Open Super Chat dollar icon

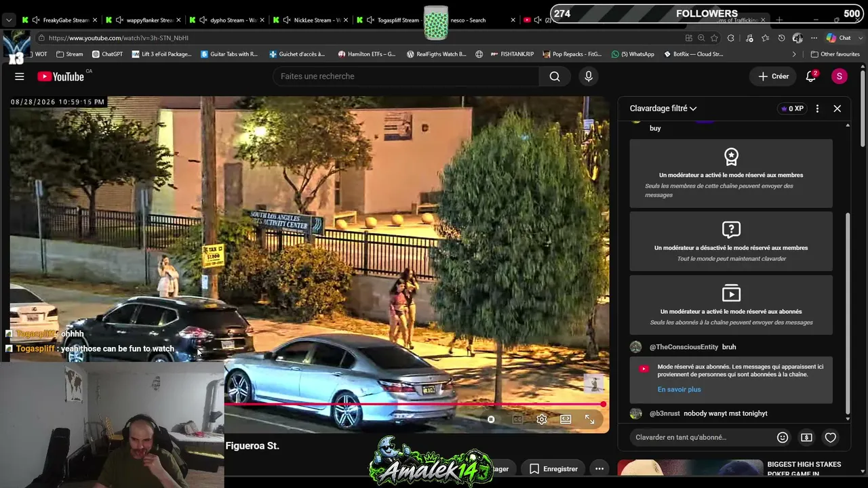806,438
